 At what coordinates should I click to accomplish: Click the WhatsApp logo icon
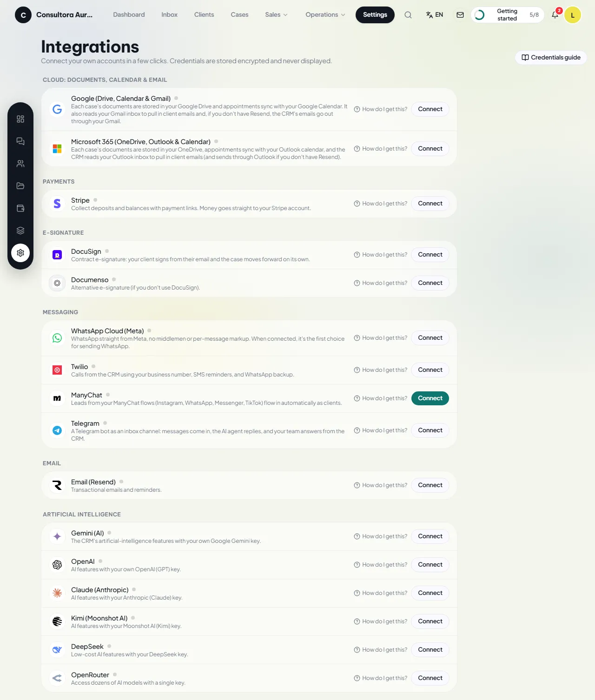(57, 338)
